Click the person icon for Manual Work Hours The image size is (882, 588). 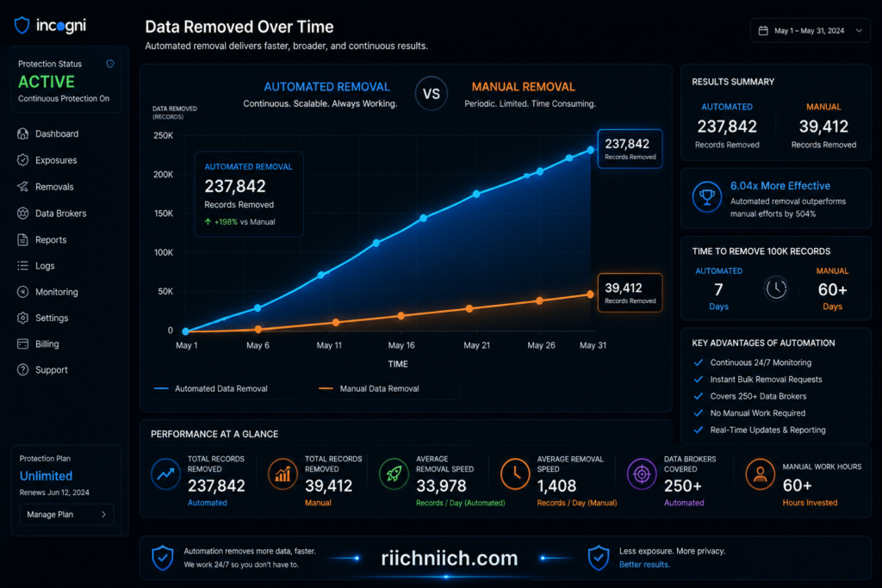click(760, 473)
